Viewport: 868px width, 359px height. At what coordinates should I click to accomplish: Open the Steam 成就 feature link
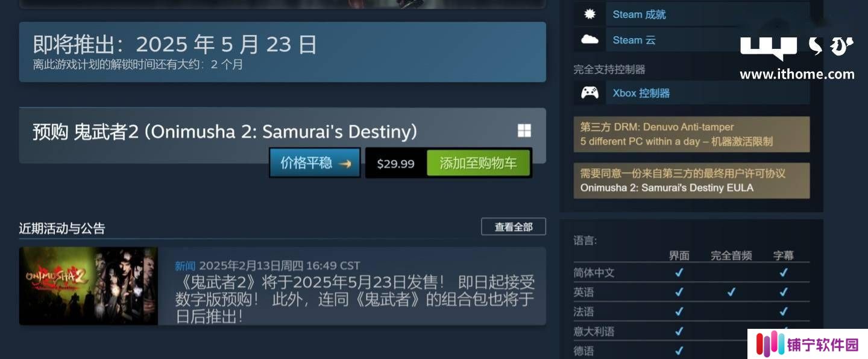(x=639, y=14)
